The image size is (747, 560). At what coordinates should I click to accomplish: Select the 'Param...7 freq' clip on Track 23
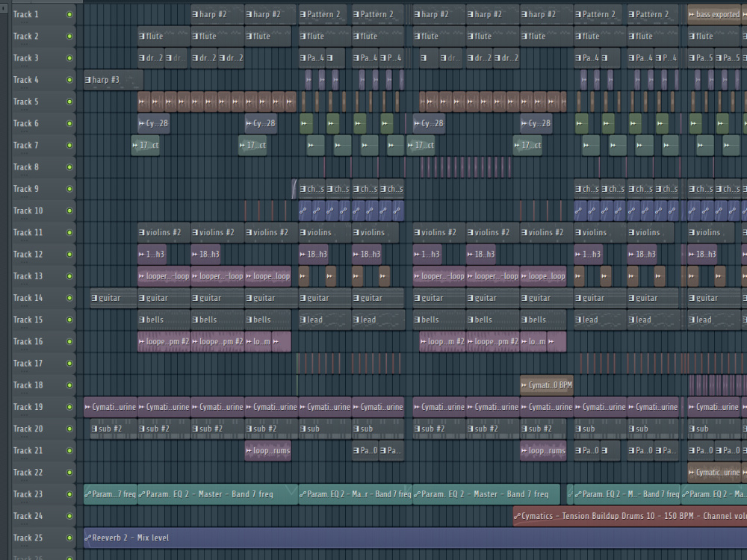click(x=110, y=494)
